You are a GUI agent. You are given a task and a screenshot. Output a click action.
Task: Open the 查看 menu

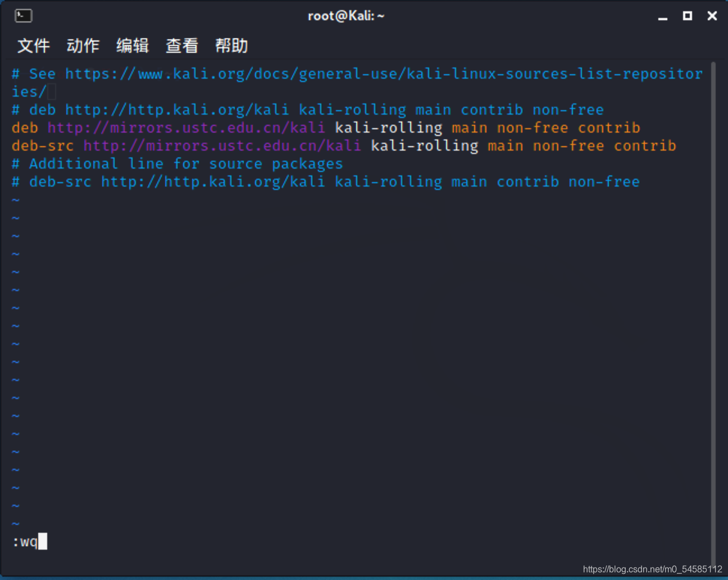[x=182, y=46]
